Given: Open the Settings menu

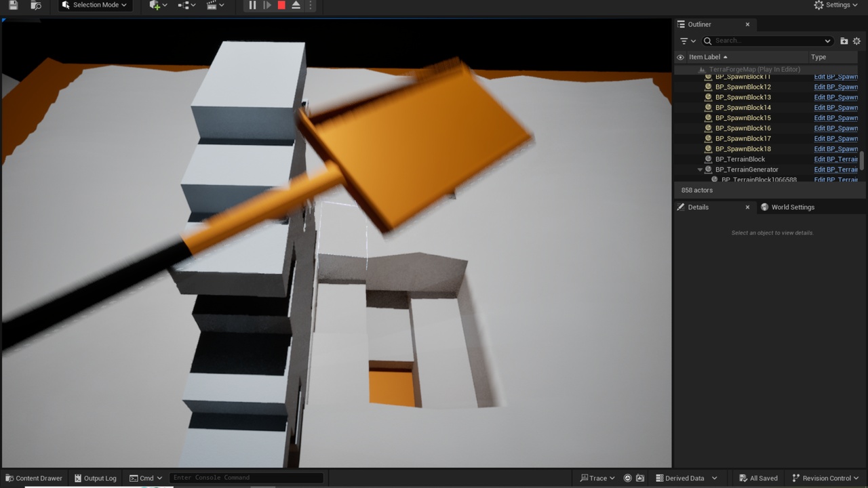Looking at the screenshot, I should coord(836,5).
